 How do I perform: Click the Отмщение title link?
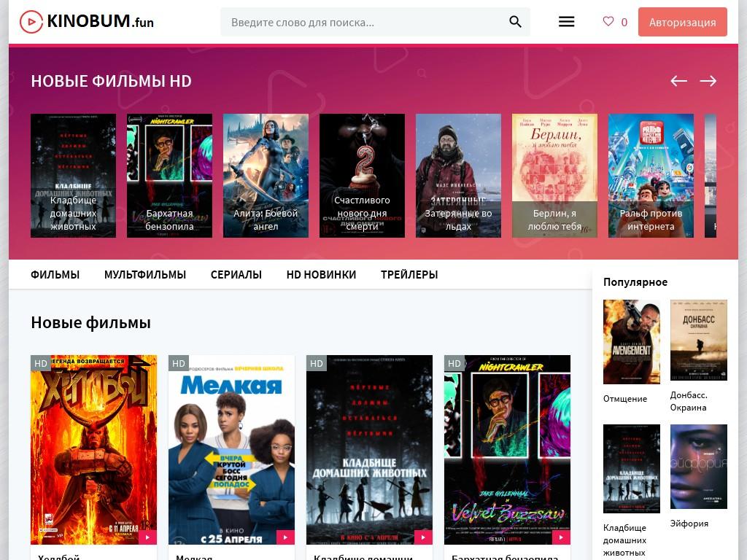coord(625,399)
